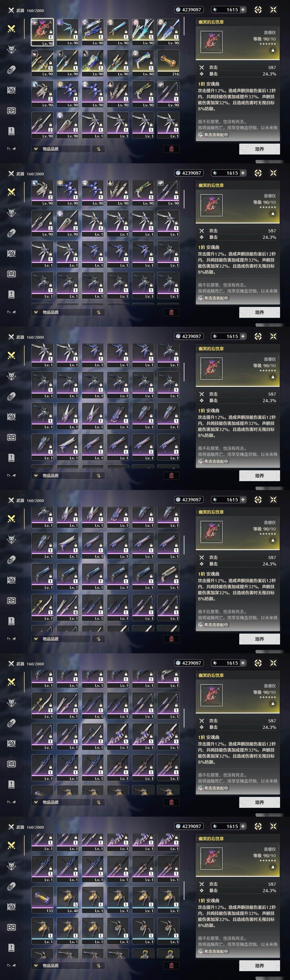
Task: Select the gold item with count 216
Action: (168, 64)
